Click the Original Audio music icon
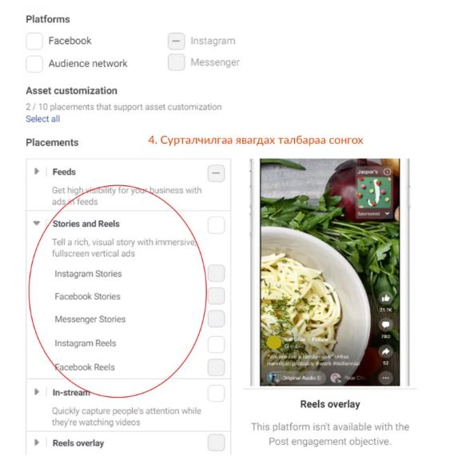454x476 pixels. (x=273, y=378)
